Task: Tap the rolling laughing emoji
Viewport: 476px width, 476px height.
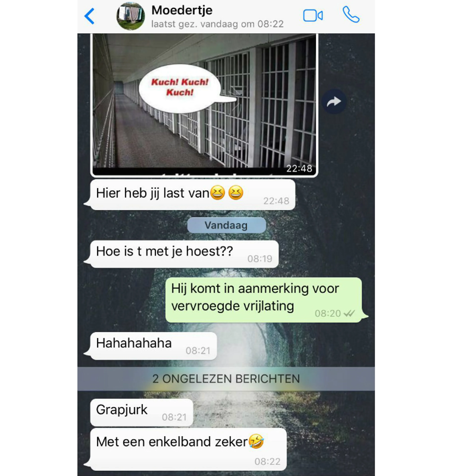Action: pos(256,441)
